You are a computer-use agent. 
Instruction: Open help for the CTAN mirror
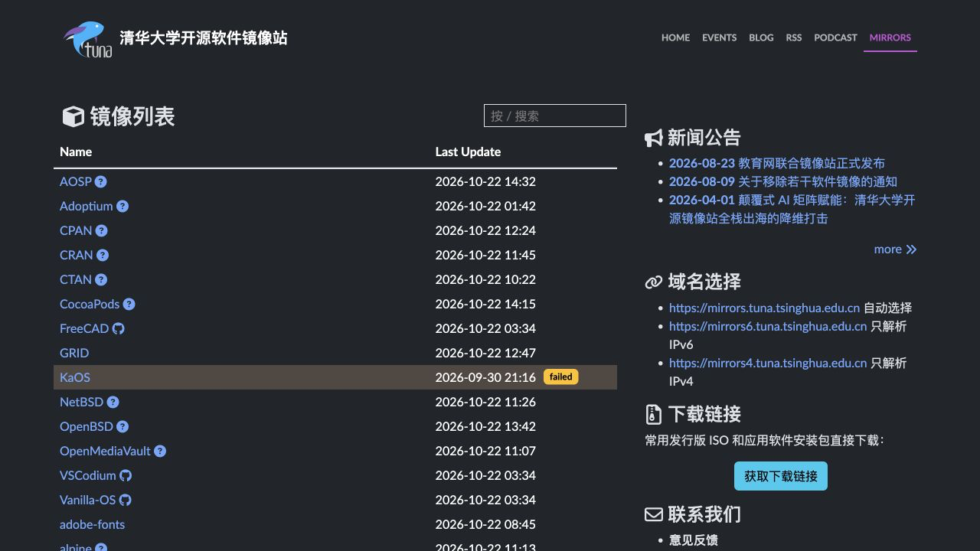101,279
